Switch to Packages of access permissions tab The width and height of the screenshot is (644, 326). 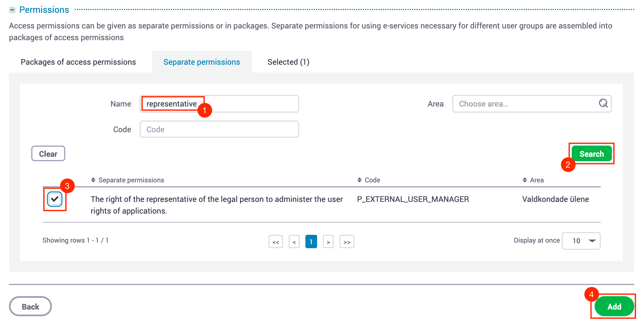point(78,62)
